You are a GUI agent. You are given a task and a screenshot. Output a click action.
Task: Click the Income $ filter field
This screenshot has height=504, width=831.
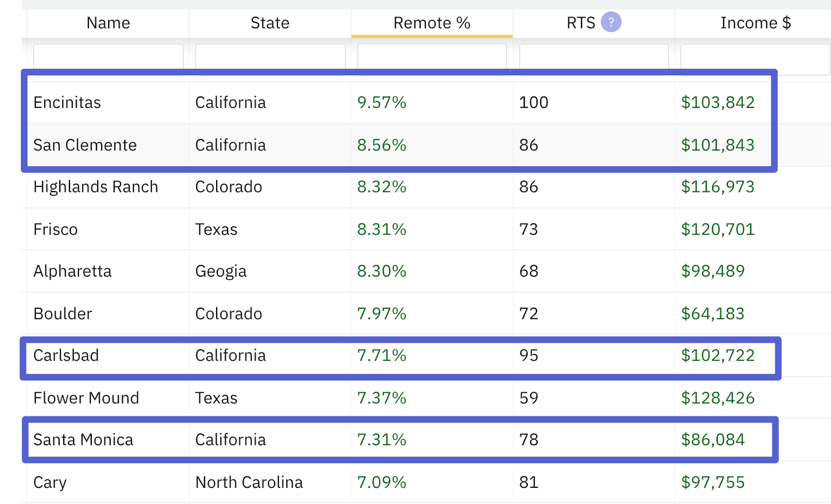click(755, 57)
